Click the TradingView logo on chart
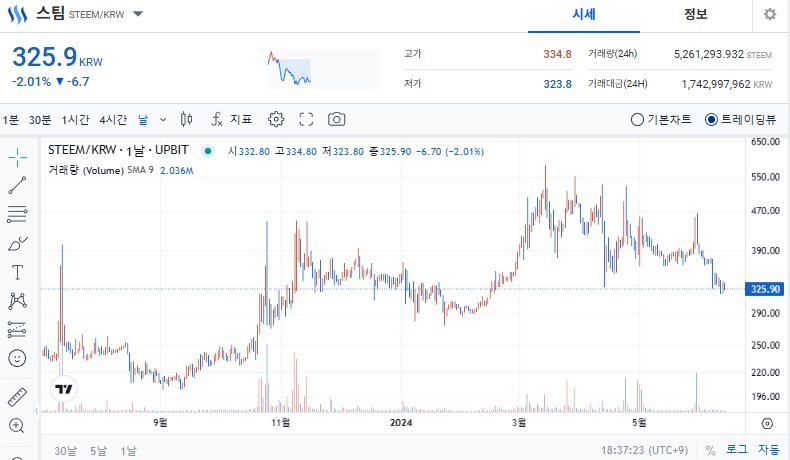This screenshot has height=460, width=790. click(63, 389)
